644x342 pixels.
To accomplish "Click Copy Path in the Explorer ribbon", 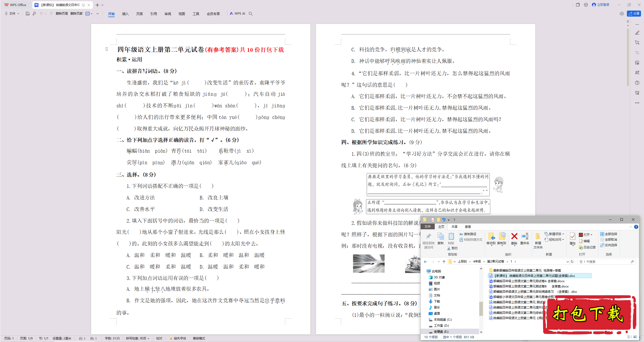I will click(x=468, y=234).
